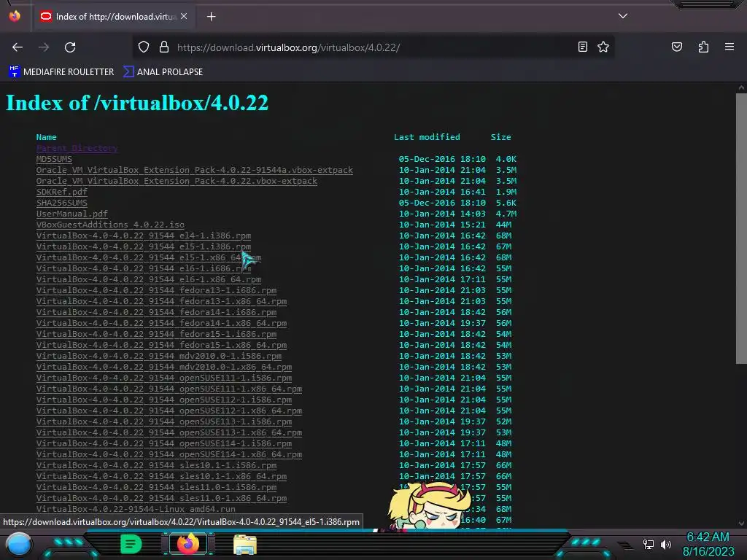Open the Save to Pocket icon

pyautogui.click(x=676, y=47)
